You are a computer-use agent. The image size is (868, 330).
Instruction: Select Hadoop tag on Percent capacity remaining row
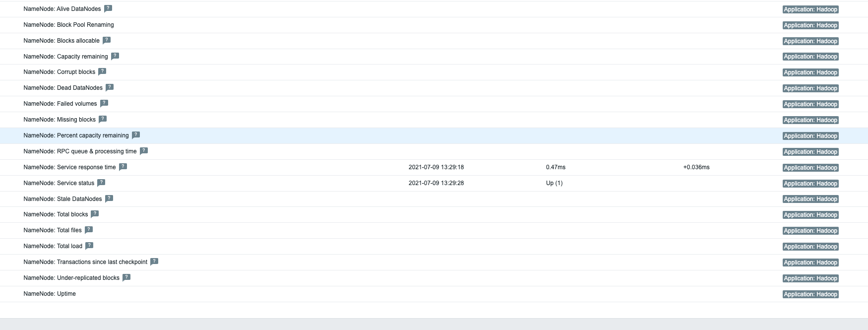tap(810, 136)
